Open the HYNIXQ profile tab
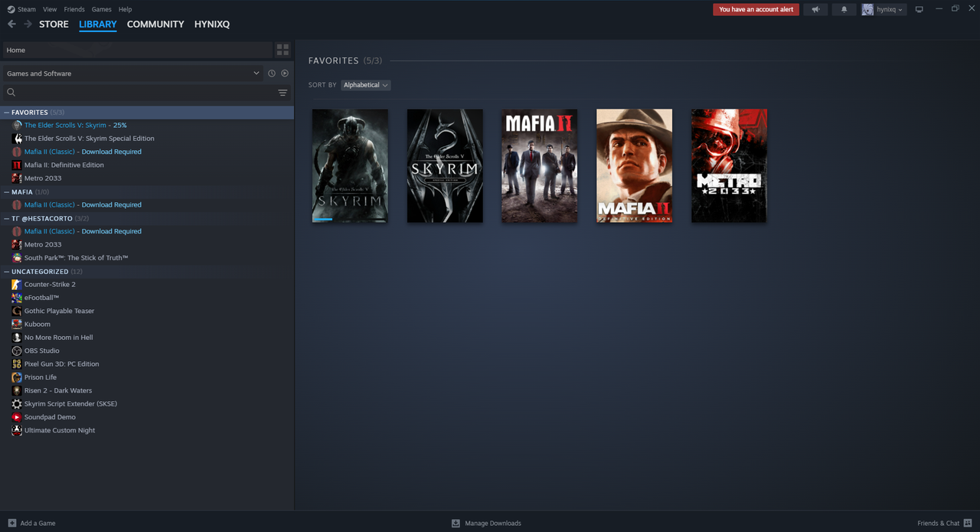The image size is (980, 532). pos(212,24)
